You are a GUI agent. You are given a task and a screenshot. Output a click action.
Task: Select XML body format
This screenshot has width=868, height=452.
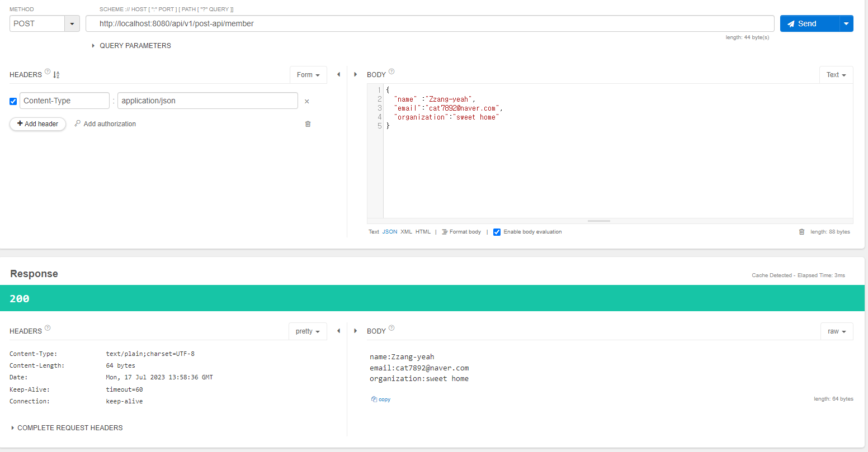point(406,232)
